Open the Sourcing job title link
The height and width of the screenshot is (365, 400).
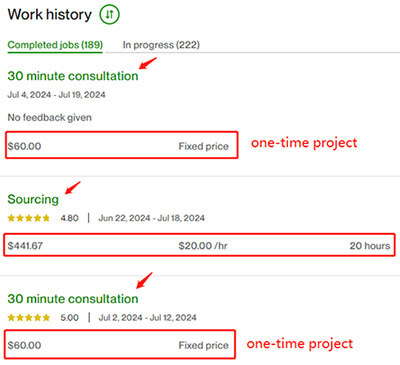(33, 199)
